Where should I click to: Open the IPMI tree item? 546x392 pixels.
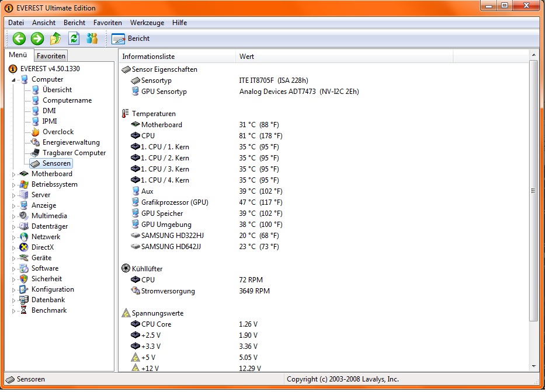[x=50, y=121]
